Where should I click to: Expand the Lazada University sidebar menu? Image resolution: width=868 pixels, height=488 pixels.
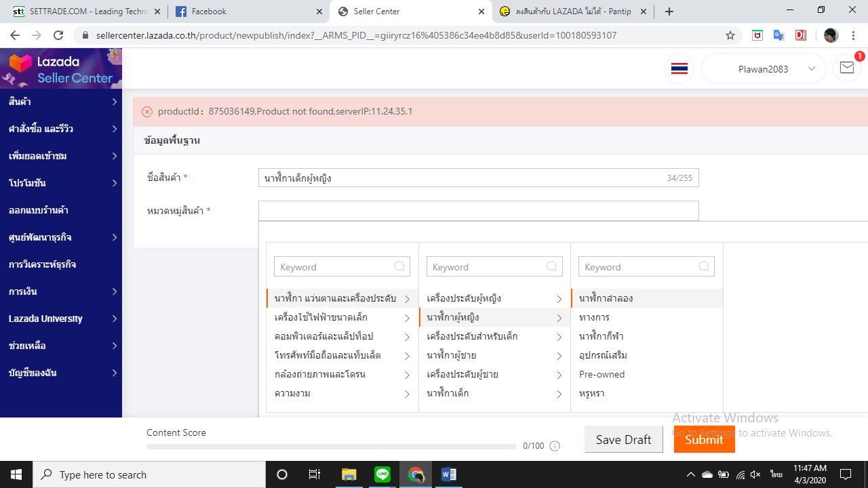click(61, 319)
